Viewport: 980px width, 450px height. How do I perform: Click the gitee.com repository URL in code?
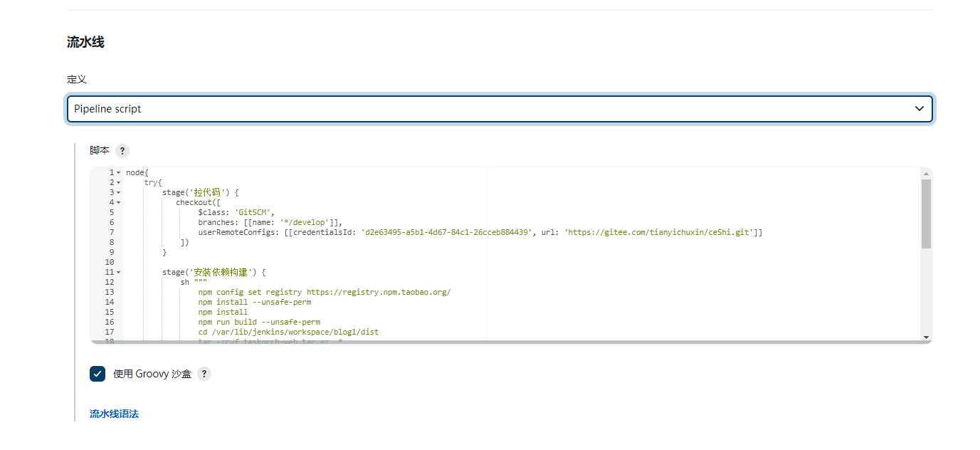click(658, 233)
